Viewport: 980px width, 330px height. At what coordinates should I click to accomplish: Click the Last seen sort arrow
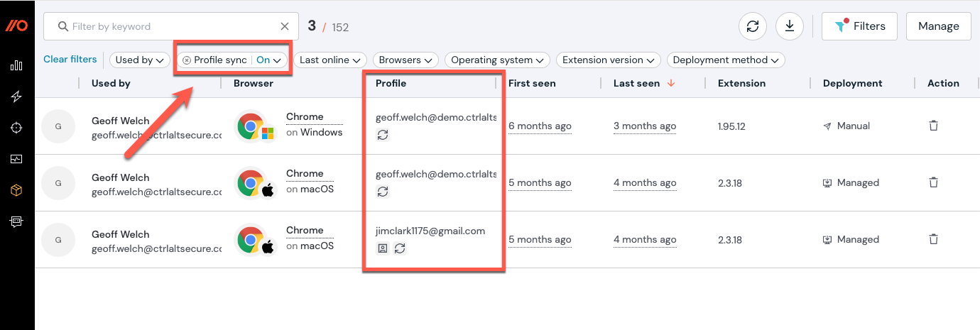[670, 83]
